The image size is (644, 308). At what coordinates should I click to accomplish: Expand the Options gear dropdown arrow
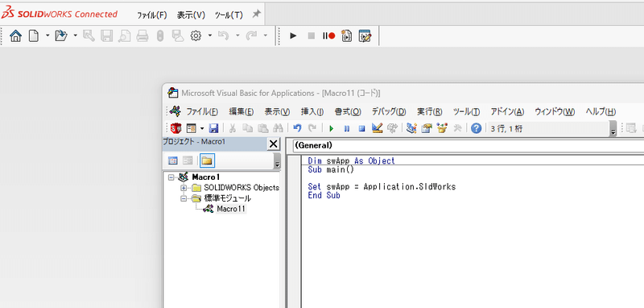(210, 35)
